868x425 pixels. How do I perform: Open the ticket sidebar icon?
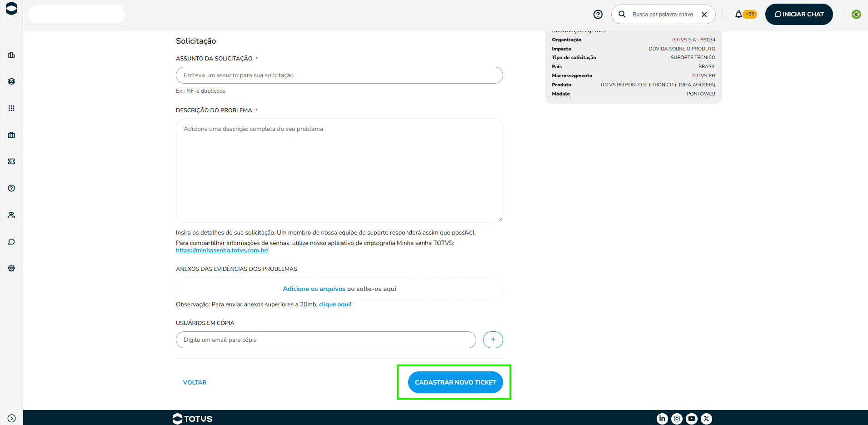(11, 161)
